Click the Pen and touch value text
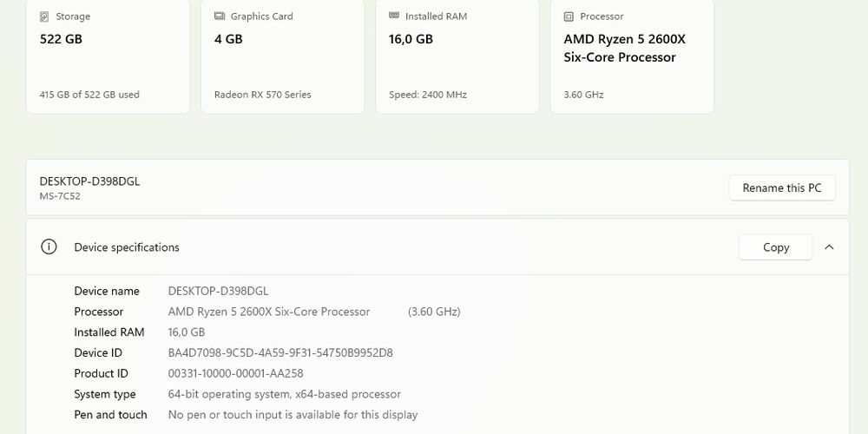 [293, 415]
